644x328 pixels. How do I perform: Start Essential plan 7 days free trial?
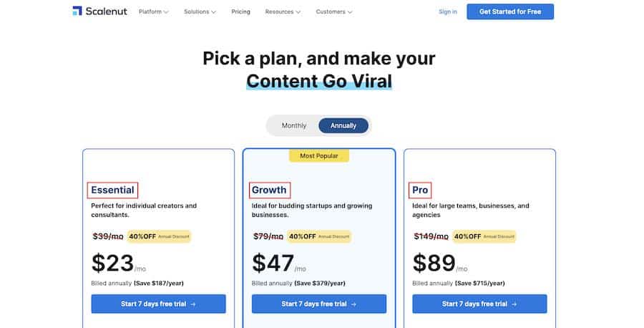159,304
